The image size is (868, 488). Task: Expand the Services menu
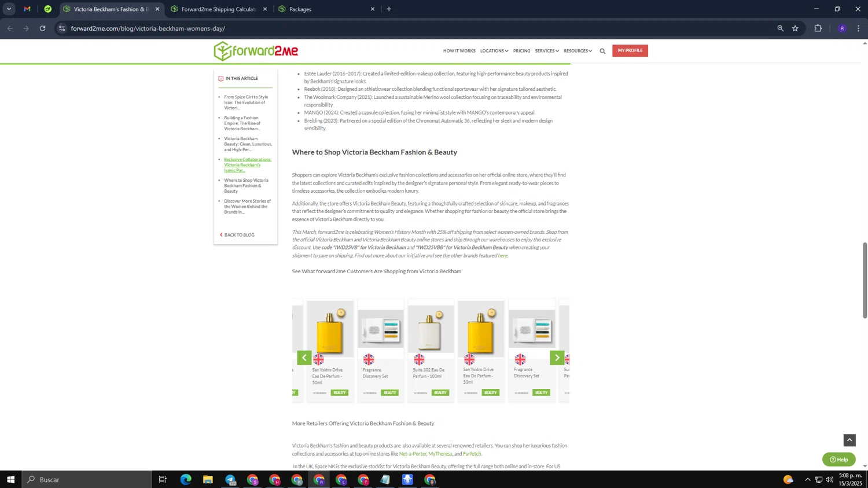click(x=546, y=51)
